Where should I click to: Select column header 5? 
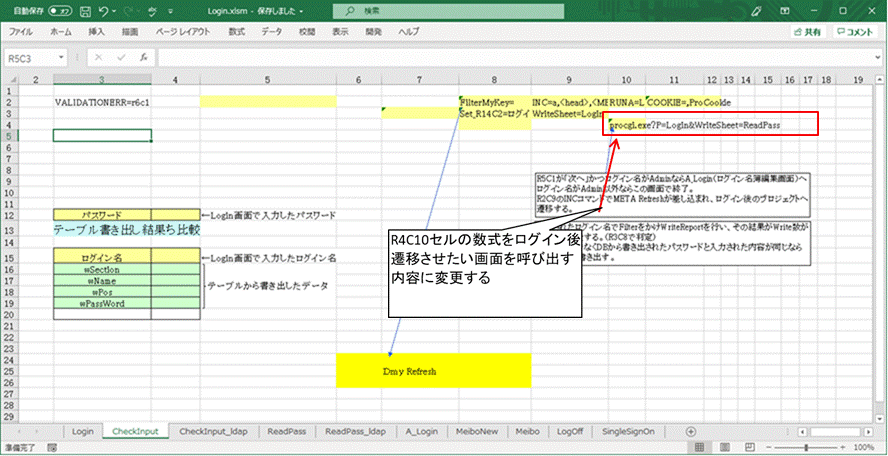click(268, 80)
